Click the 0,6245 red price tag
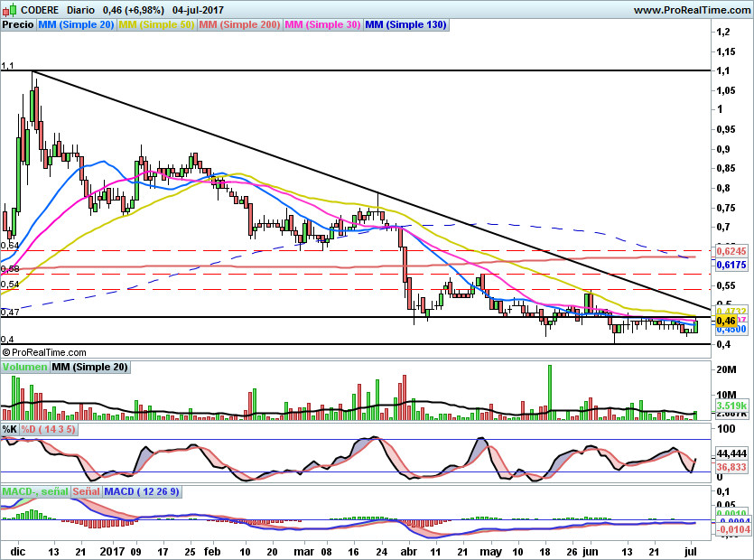 (x=730, y=251)
